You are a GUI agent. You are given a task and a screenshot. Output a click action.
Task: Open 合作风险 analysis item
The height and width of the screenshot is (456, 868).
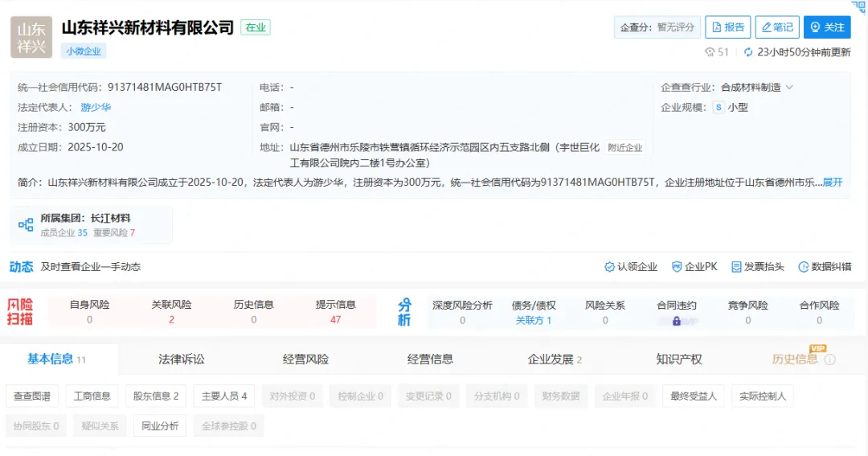(x=819, y=313)
